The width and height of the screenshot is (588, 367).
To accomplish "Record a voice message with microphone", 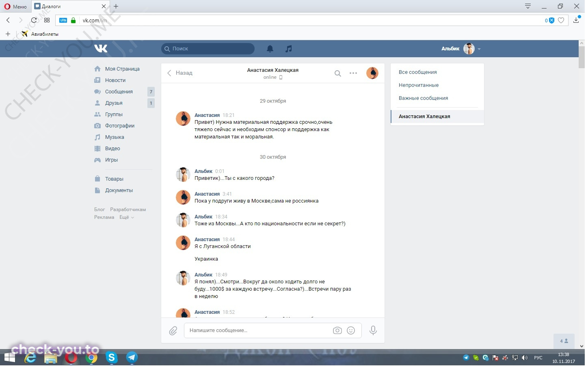I will (x=373, y=330).
